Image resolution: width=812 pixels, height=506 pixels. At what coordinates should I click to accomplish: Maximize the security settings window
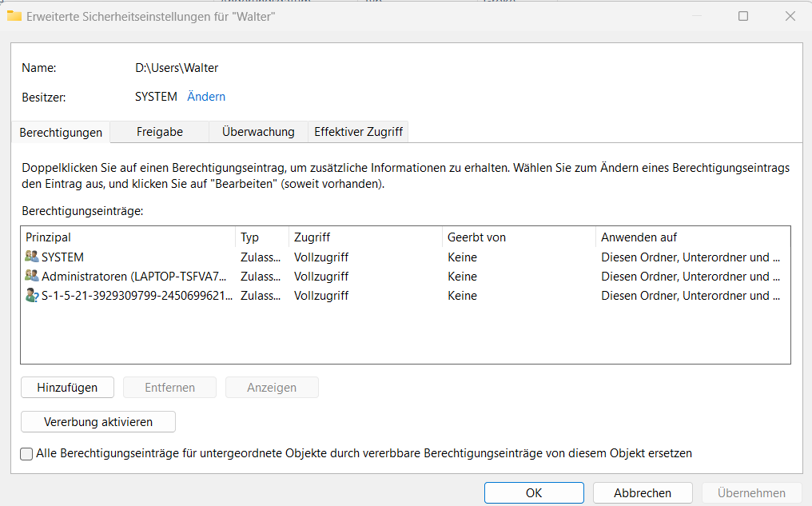743,16
